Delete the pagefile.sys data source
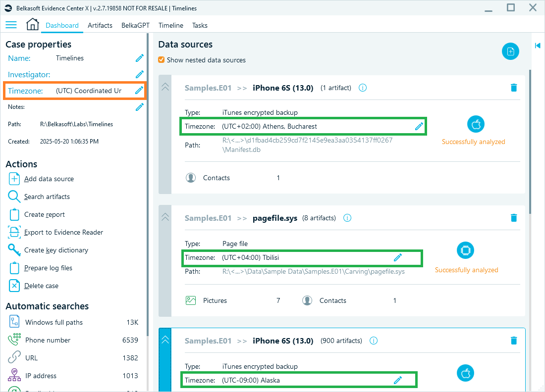This screenshot has height=392, width=545. [x=514, y=218]
